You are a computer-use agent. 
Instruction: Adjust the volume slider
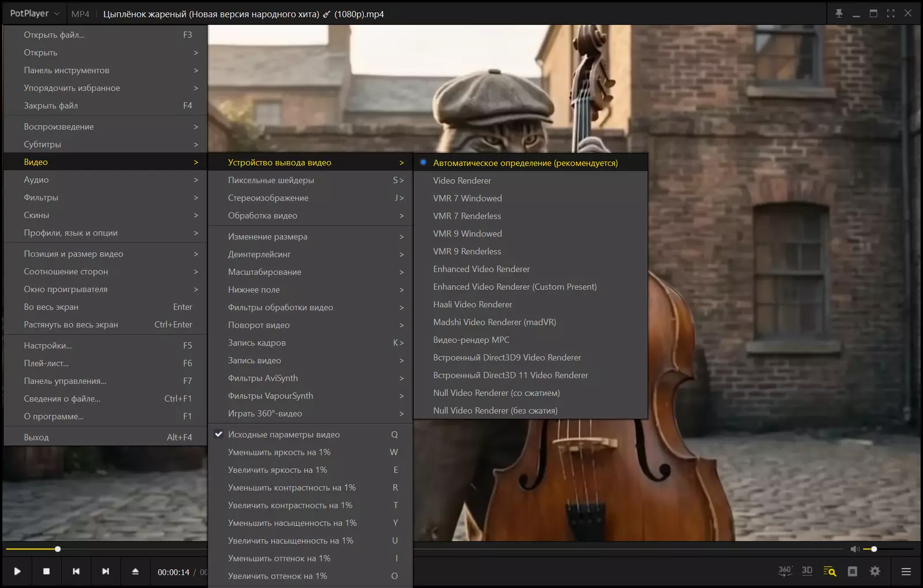tap(889, 549)
